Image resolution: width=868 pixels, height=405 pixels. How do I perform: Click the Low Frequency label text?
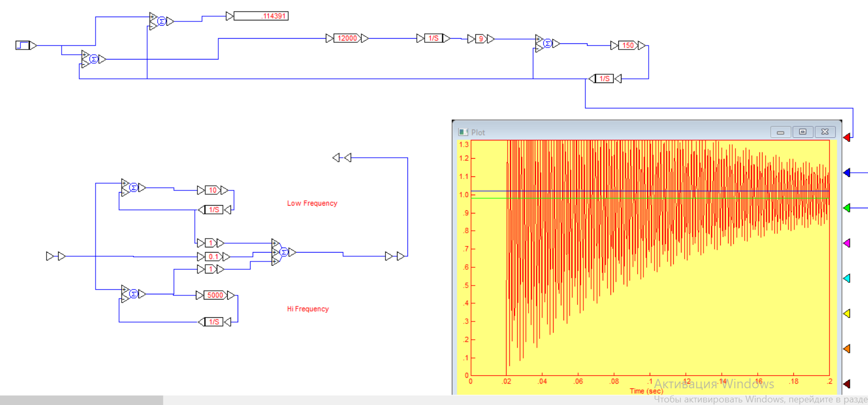click(x=312, y=204)
